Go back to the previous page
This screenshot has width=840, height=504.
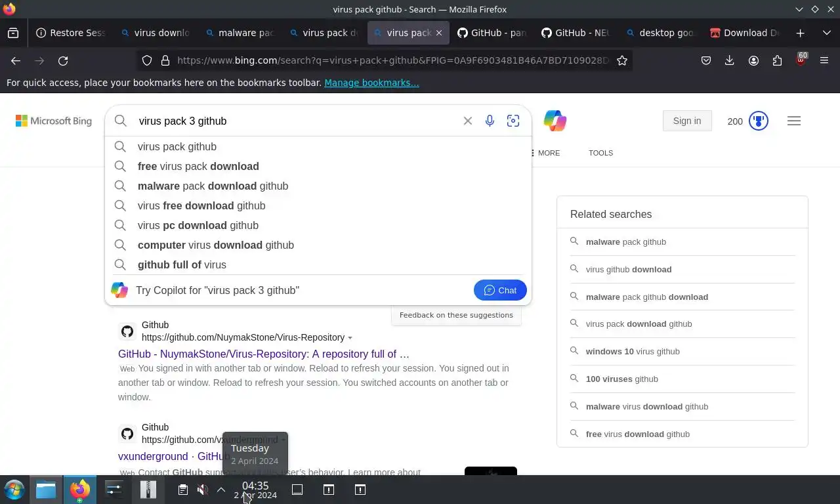tap(16, 60)
